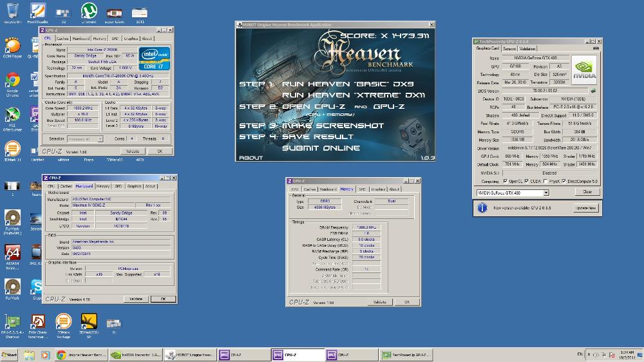Click the Intel Core i7 logo in CPU-Z
This screenshot has height=362, width=644.
click(x=155, y=59)
